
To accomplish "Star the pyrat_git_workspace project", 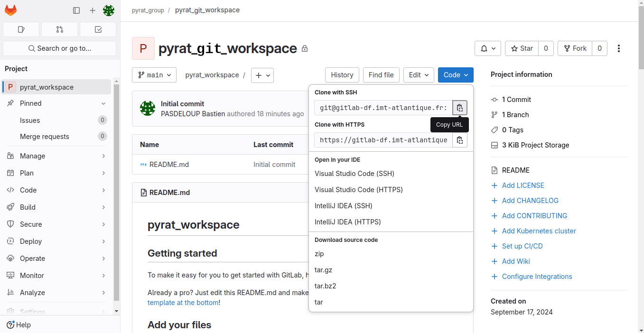I will [x=522, y=48].
